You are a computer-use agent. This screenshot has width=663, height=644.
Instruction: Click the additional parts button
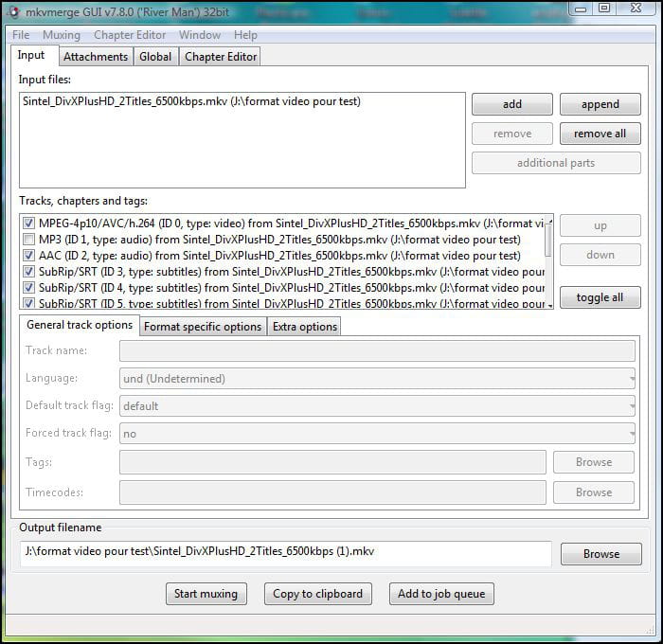click(x=556, y=163)
